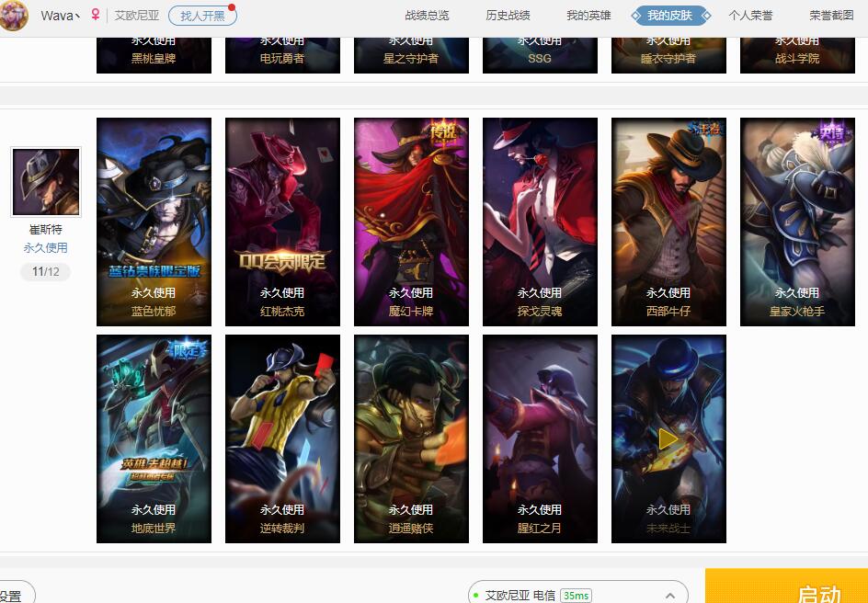This screenshot has height=603, width=868.
Task: Open the 蓝色忧郁 skin card
Action: [x=154, y=222]
